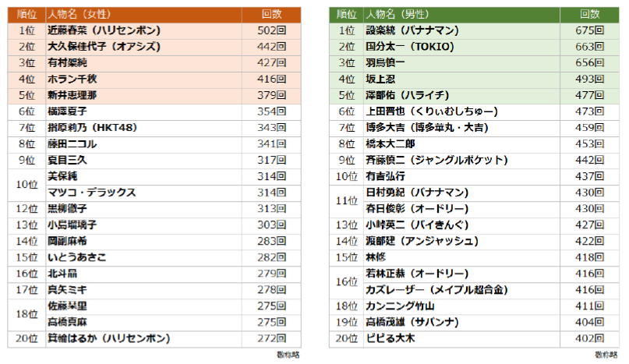Click the 人物名（男性） column header
Viewport: 629px width, 364px height.
398,14
